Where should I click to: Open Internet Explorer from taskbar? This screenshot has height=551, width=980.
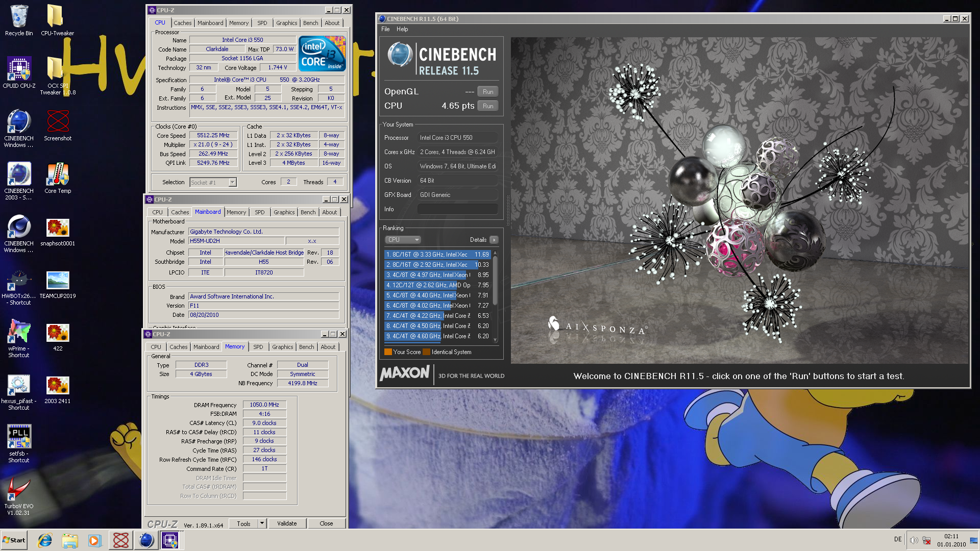point(45,540)
